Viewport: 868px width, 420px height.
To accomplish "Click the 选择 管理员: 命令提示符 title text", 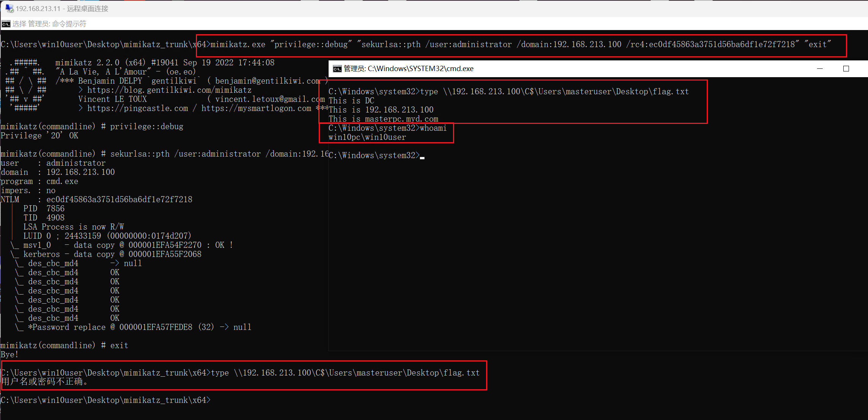I will tap(49, 24).
